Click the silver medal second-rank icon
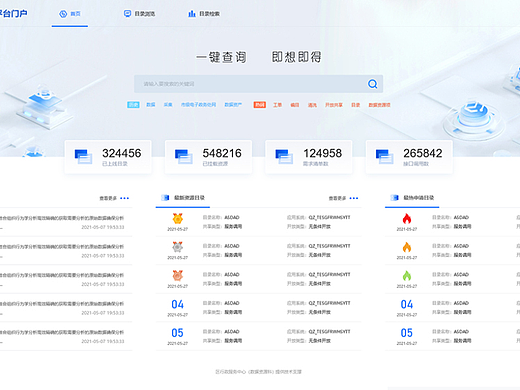Image resolution: width=520 pixels, height=390 pixels. click(178, 247)
